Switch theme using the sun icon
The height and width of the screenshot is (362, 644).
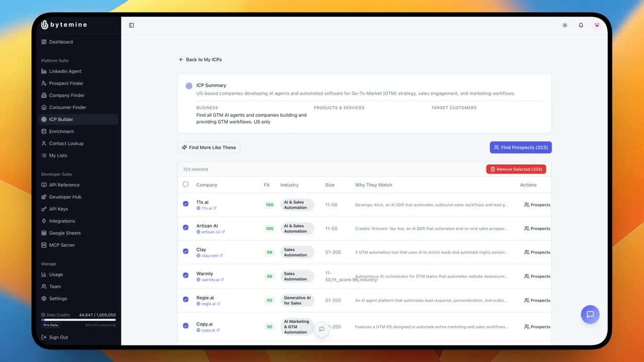click(x=565, y=25)
